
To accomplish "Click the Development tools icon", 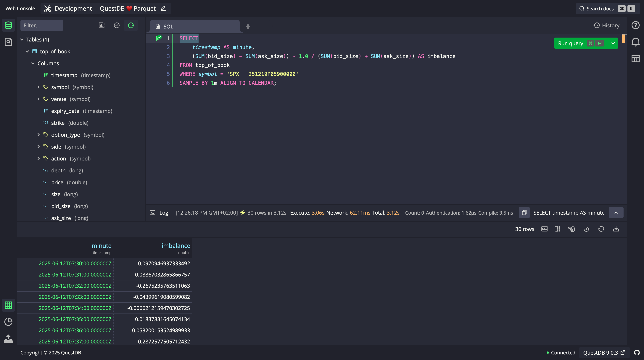I will coord(47,9).
